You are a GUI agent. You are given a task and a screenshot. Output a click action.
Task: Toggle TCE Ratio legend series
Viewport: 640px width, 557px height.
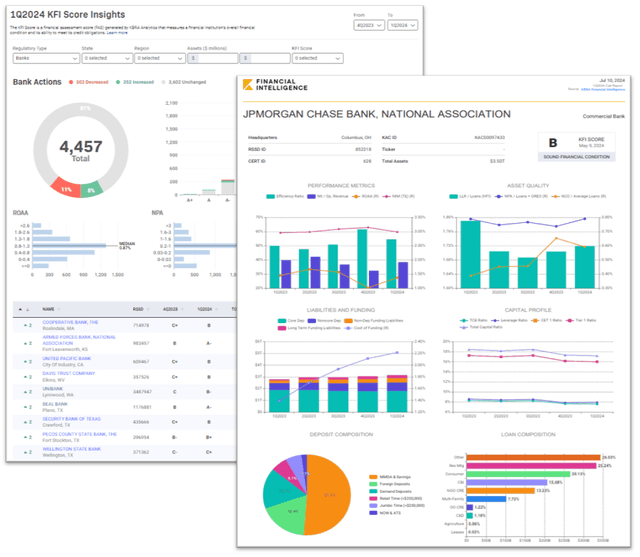pyautogui.click(x=473, y=321)
